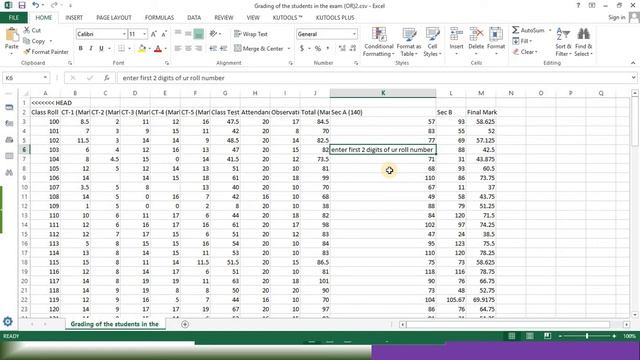Click the Copy button

34,41
